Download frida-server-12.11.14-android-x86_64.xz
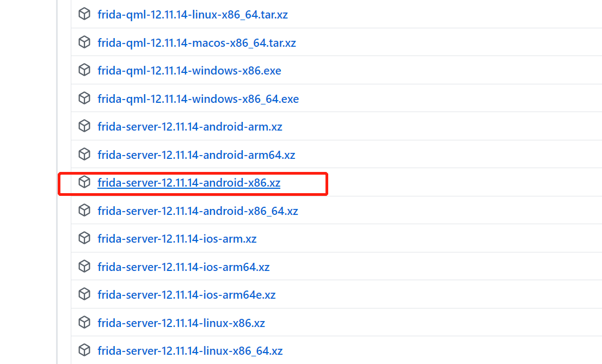 [x=198, y=210]
